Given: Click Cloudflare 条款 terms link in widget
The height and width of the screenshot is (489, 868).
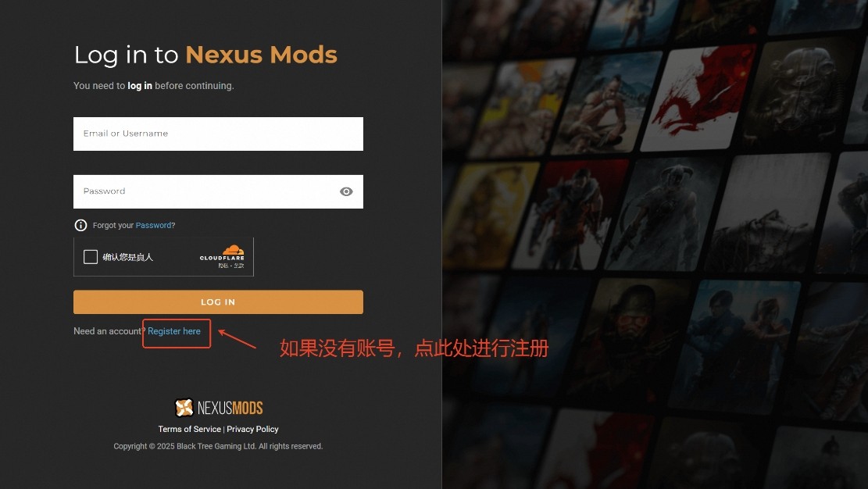Looking at the screenshot, I should tap(239, 266).
